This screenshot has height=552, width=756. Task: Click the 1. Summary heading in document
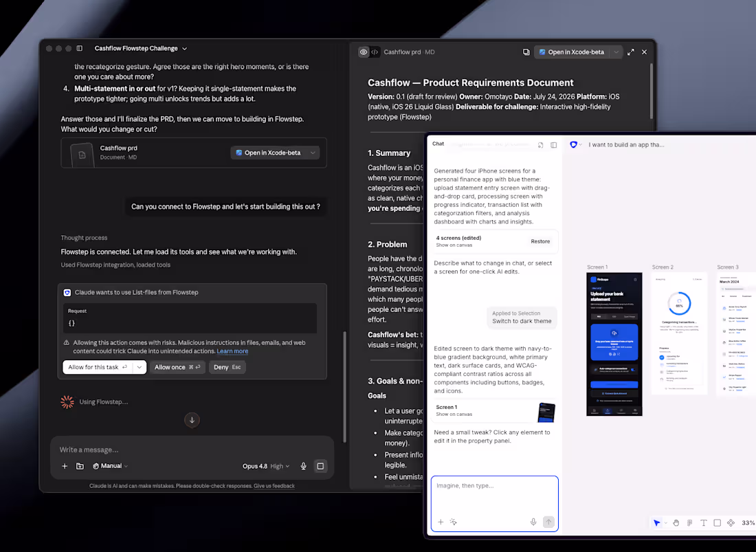389,153
